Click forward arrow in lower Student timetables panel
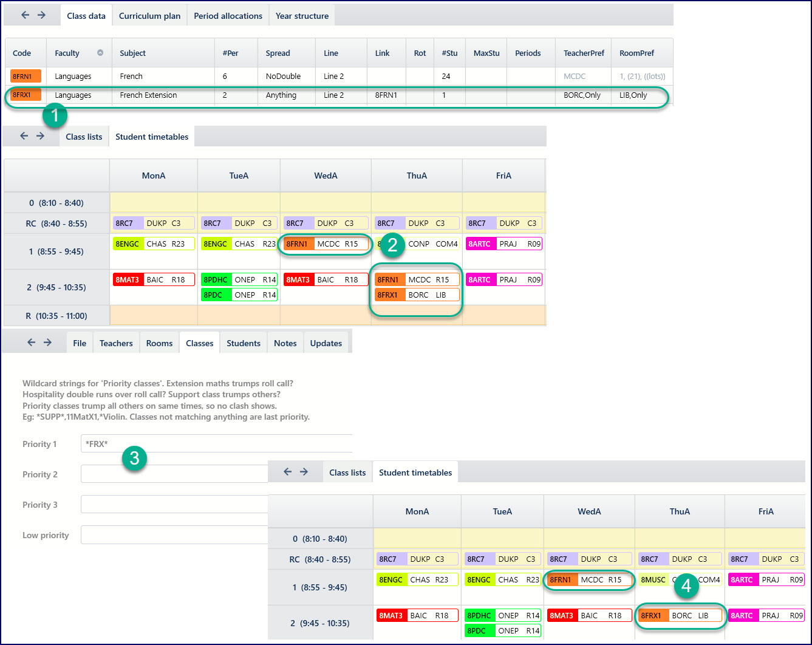 click(304, 472)
